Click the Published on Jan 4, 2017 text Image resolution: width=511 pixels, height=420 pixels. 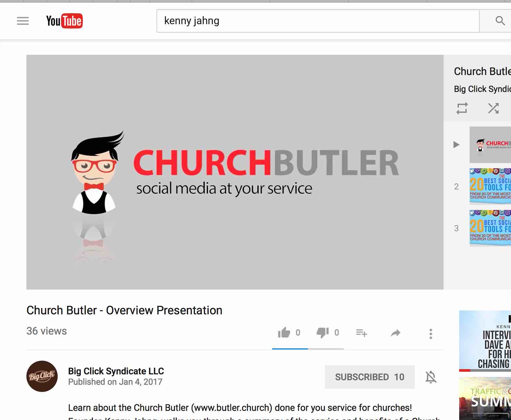[115, 382]
